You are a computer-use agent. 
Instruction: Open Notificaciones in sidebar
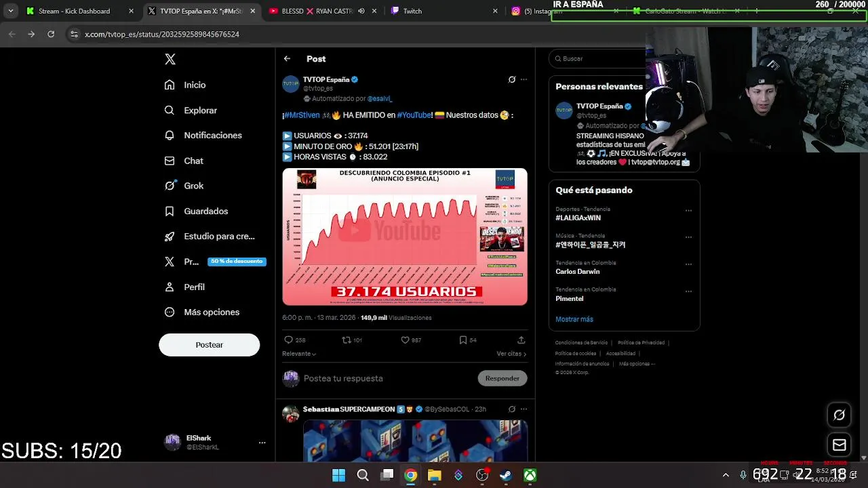point(203,136)
